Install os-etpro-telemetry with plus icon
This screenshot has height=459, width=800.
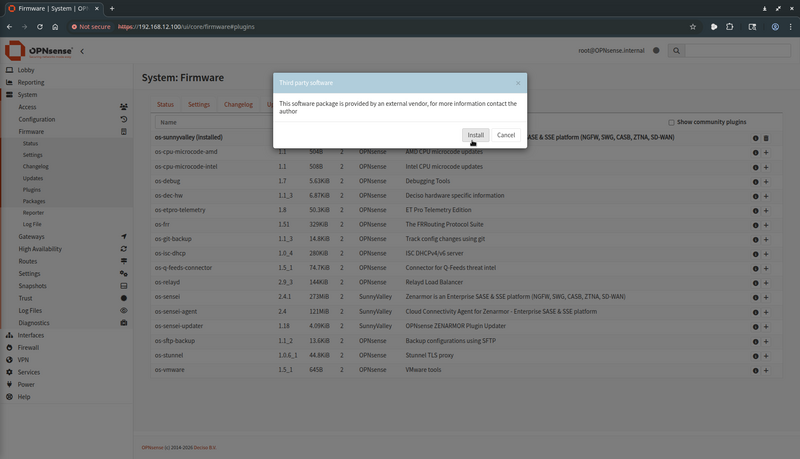pyautogui.click(x=766, y=211)
